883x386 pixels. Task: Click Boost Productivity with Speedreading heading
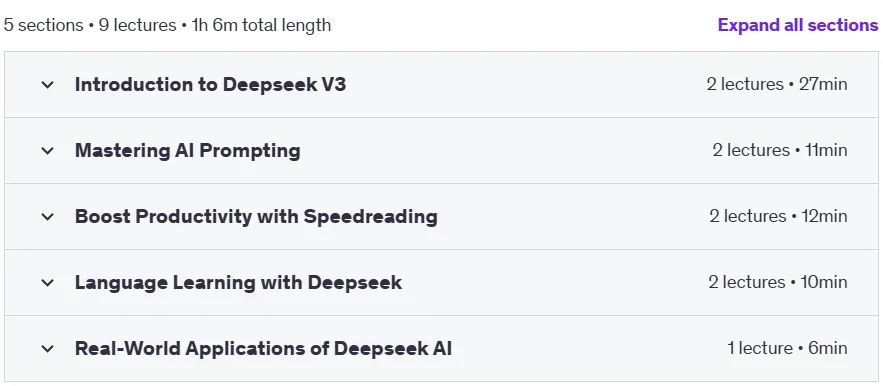pos(256,216)
